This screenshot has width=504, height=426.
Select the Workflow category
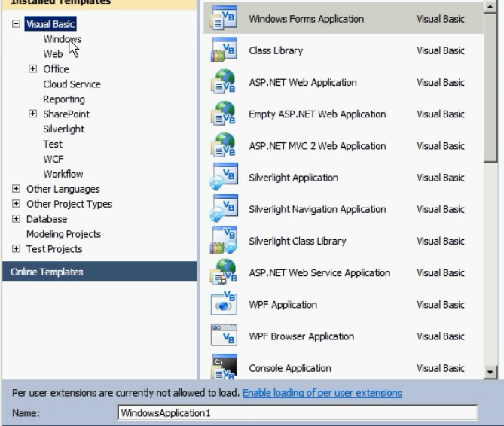(x=63, y=174)
